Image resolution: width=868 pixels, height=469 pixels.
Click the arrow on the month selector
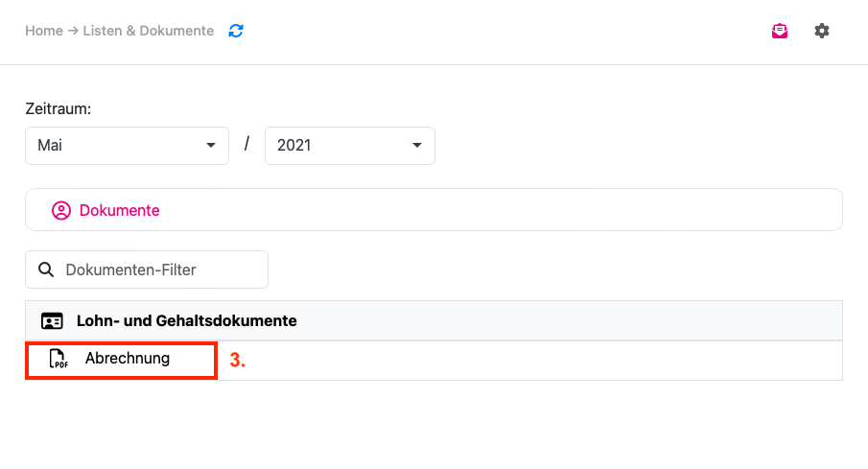point(211,146)
